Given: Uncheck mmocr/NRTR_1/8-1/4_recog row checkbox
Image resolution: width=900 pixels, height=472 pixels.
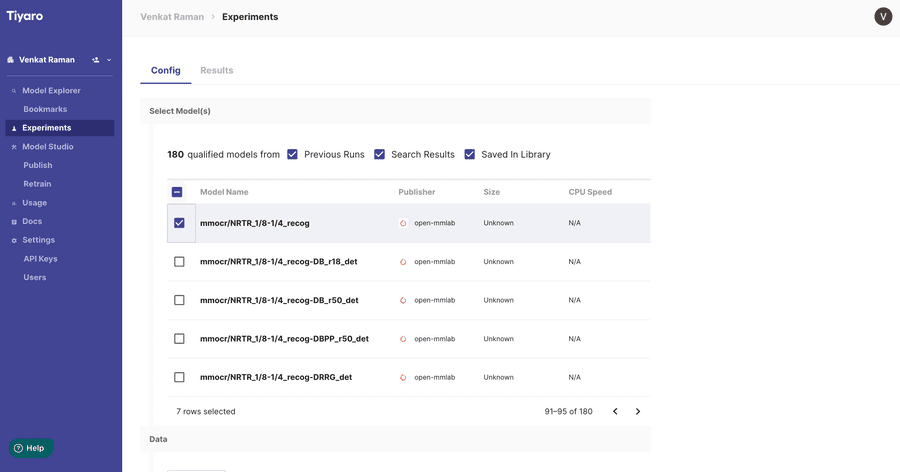Looking at the screenshot, I should [179, 223].
